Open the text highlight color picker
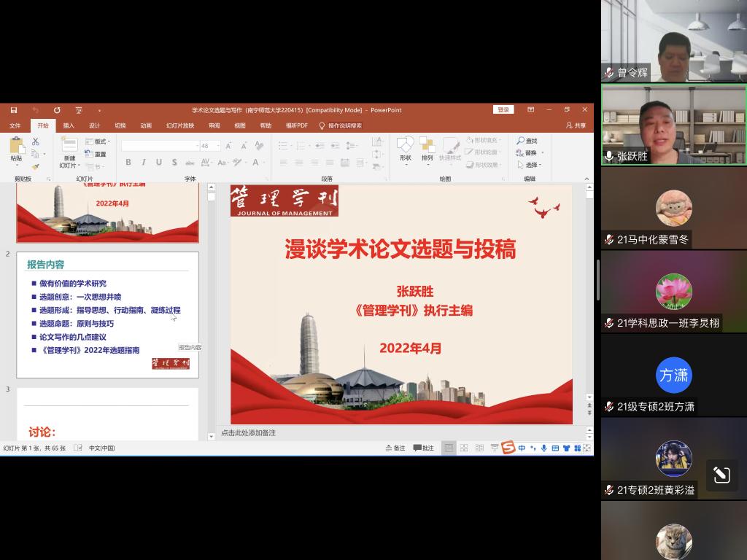This screenshot has height=560, width=747. click(x=239, y=163)
